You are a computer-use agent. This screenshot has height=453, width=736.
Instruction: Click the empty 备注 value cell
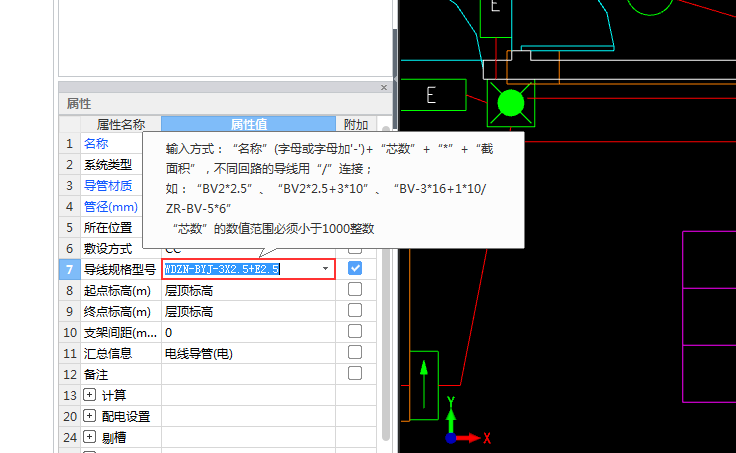click(x=248, y=374)
